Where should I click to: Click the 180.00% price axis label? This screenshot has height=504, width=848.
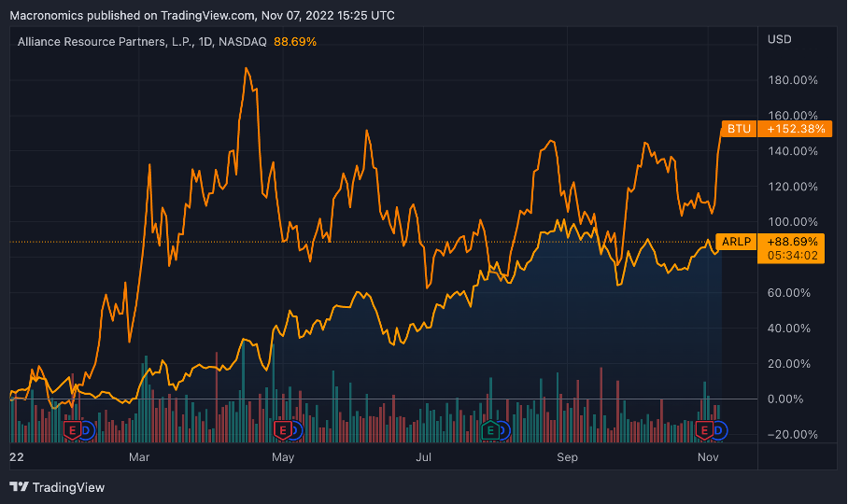tap(792, 80)
